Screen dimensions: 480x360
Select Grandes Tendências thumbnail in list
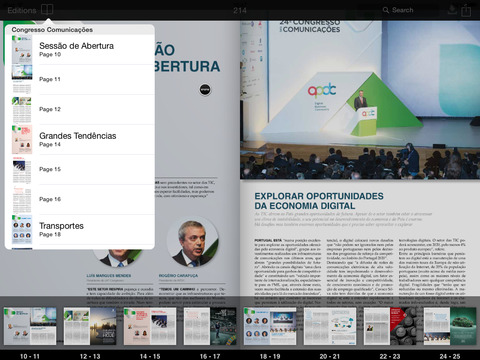22,139
